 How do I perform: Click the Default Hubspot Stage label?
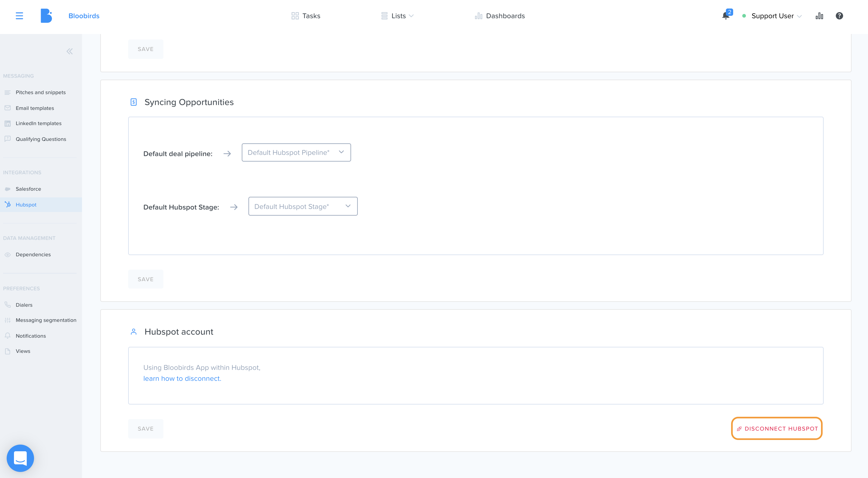[181, 207]
